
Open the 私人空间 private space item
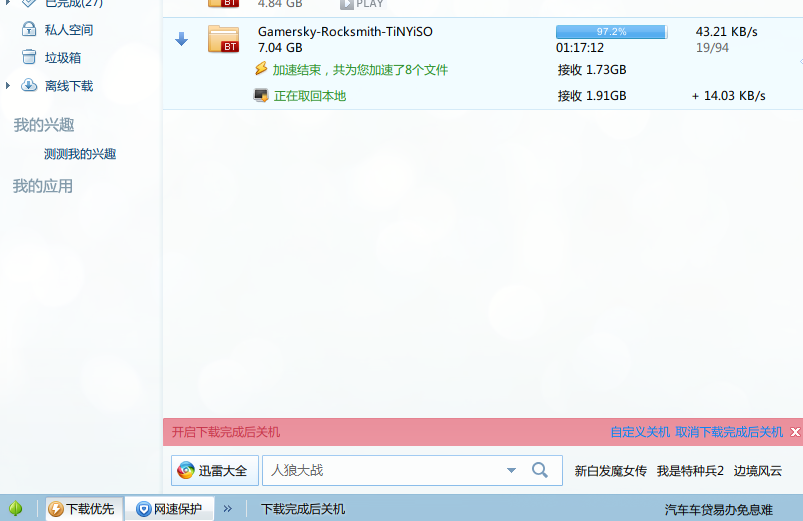(x=69, y=30)
